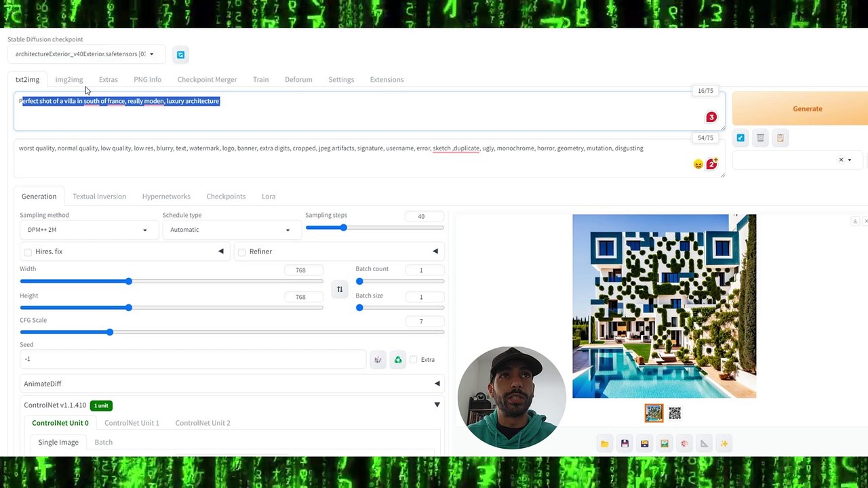Click the sparkle upscale icon below the image
Screen dimensions: 868x488
(724, 444)
